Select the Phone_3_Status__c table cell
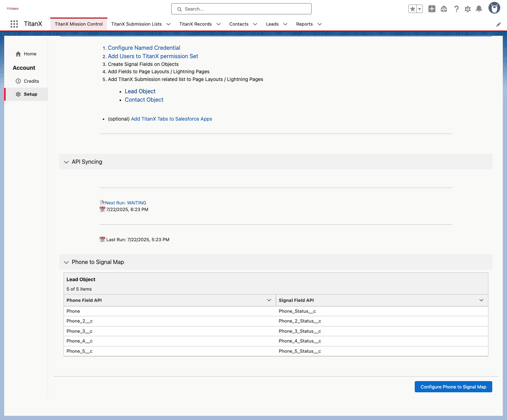This screenshot has width=507, height=420. coord(382,331)
